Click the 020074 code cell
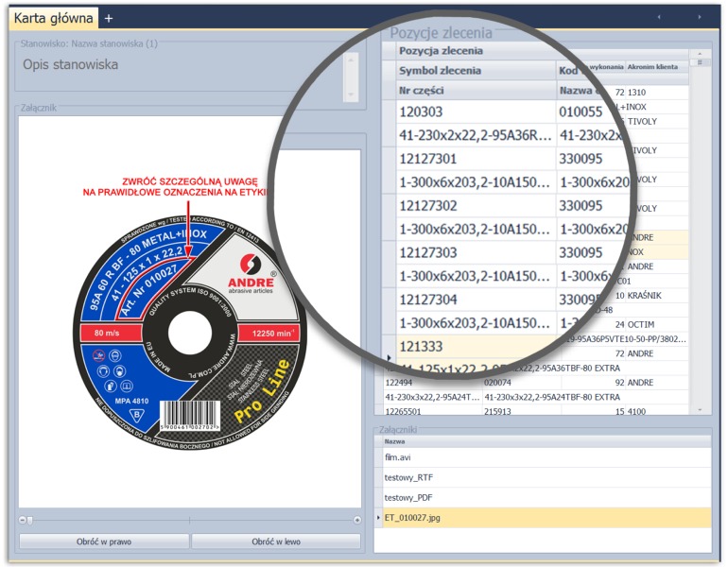The height and width of the screenshot is (567, 728). click(x=522, y=383)
